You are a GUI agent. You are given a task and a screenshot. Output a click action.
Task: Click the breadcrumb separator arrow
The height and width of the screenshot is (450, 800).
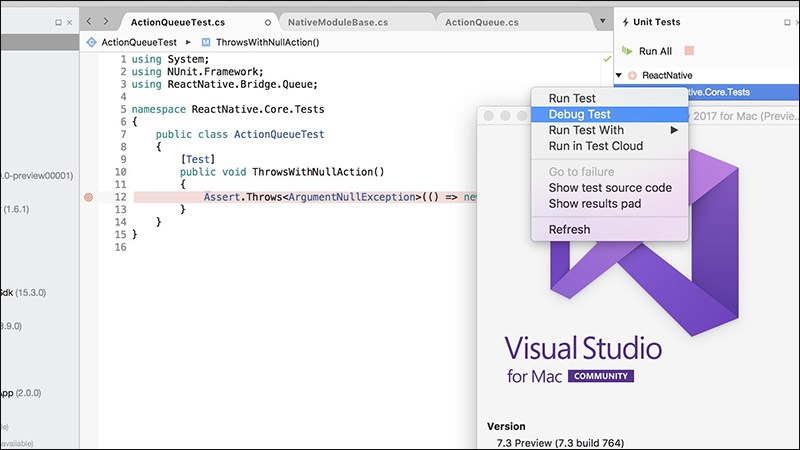coord(188,42)
